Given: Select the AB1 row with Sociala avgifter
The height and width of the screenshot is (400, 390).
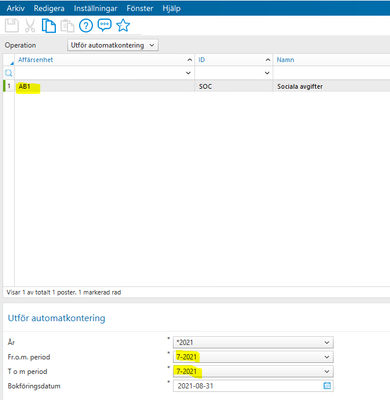Looking at the screenshot, I should (197, 86).
